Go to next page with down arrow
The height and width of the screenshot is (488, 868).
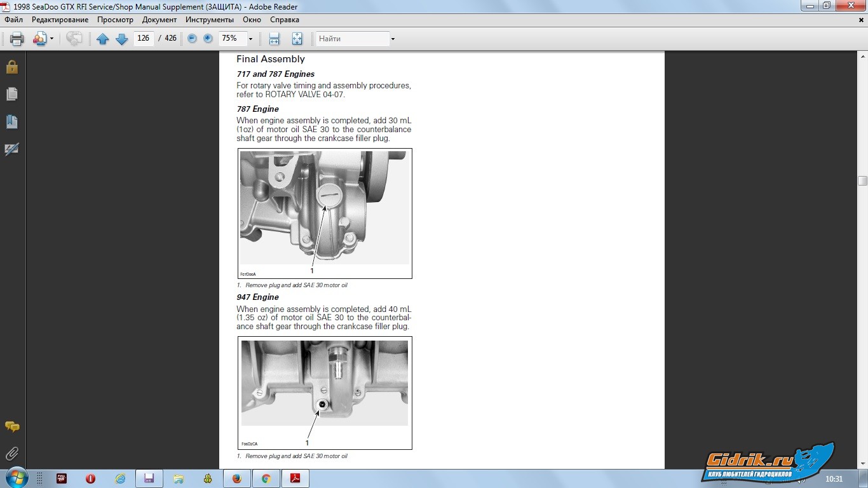coord(121,39)
